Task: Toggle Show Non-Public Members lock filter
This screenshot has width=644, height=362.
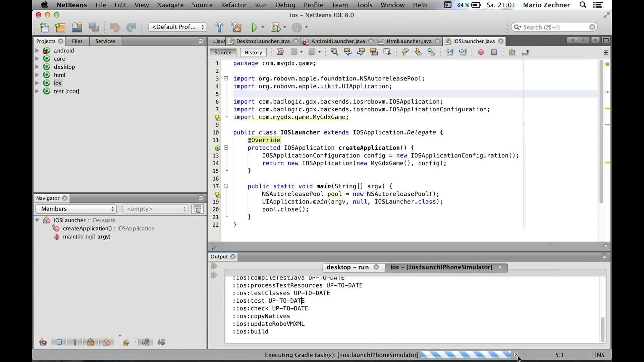Action: pos(91,342)
